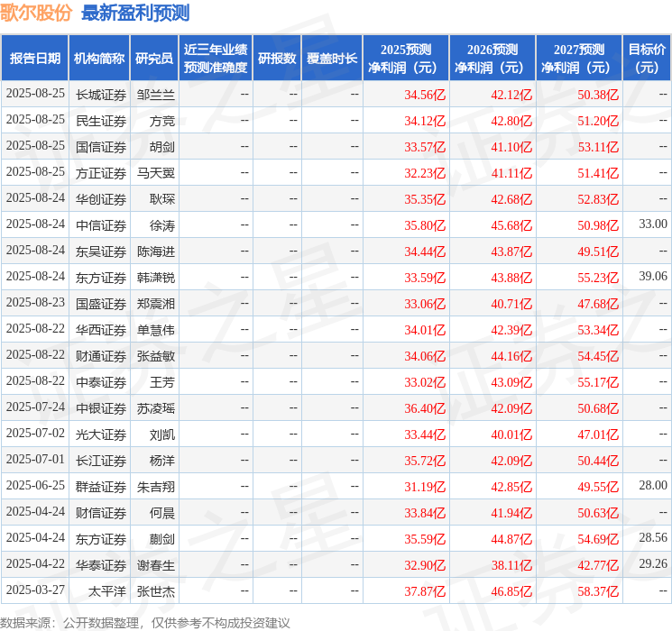Viewport: 672px width, 631px height.
Task: Click researcher name 马天翼
Action: tap(156, 173)
